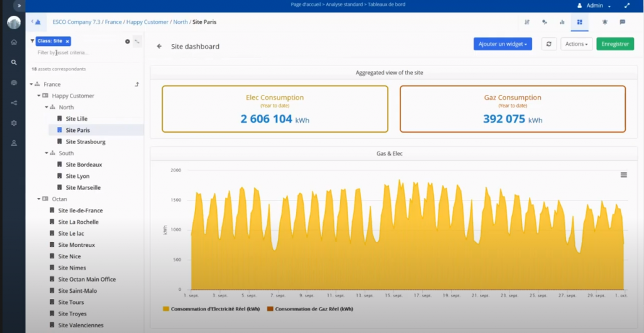Open the notifications bell icon
Viewport: 644px width, 333px height.
[604, 22]
